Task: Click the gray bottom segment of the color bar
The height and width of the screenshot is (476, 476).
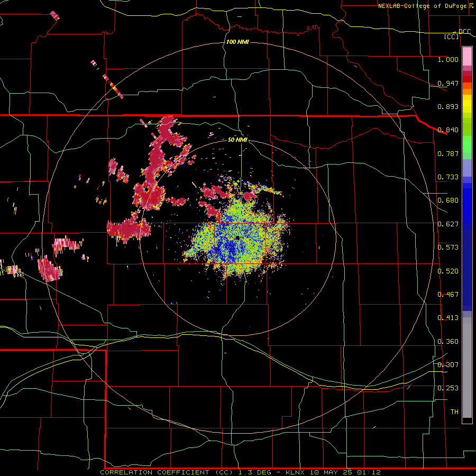Action: pyautogui.click(x=467, y=368)
